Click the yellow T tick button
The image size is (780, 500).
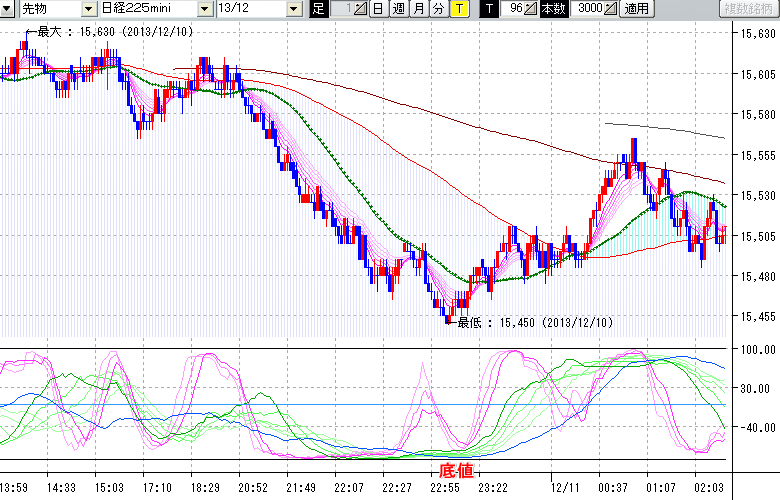[458, 9]
